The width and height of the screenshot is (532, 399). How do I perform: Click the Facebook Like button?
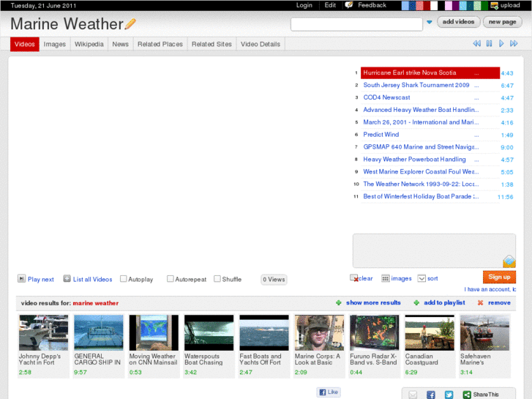pyautogui.click(x=329, y=392)
